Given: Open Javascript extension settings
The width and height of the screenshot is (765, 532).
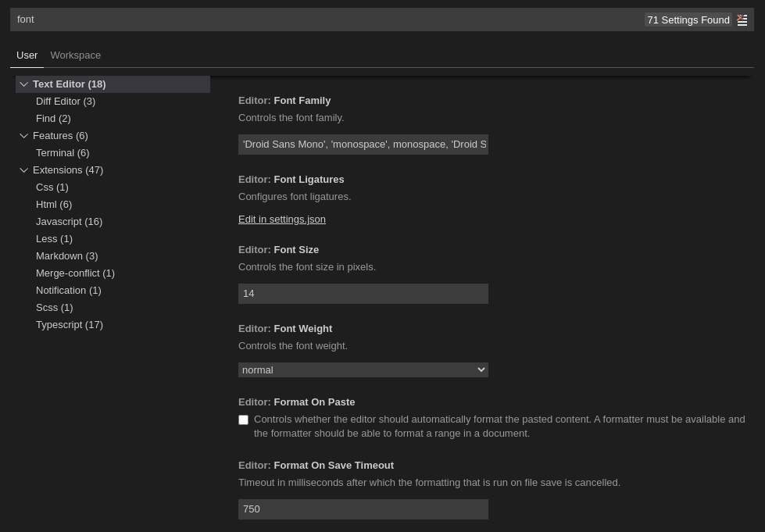Looking at the screenshot, I should pos(69,221).
